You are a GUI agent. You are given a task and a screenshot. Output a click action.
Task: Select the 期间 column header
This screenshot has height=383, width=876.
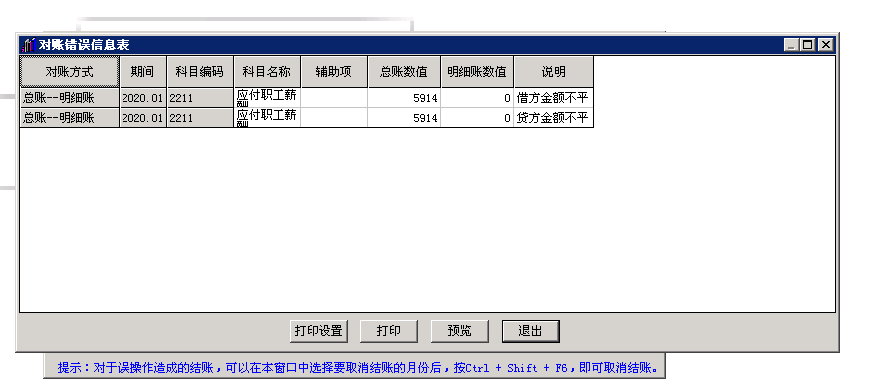click(x=143, y=71)
